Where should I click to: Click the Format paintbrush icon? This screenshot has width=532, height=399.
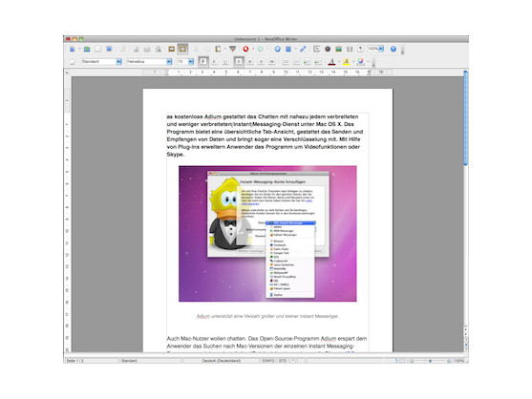pos(233,49)
